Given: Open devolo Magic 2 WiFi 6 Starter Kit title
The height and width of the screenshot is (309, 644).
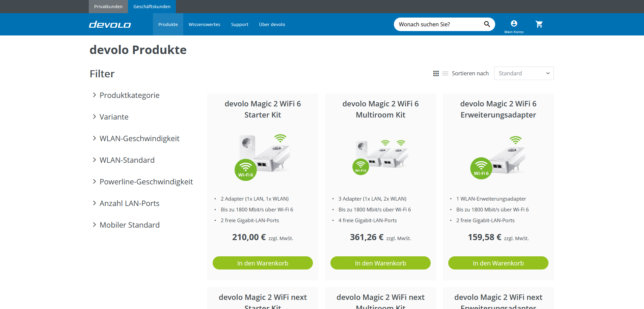Looking at the screenshot, I should [263, 109].
